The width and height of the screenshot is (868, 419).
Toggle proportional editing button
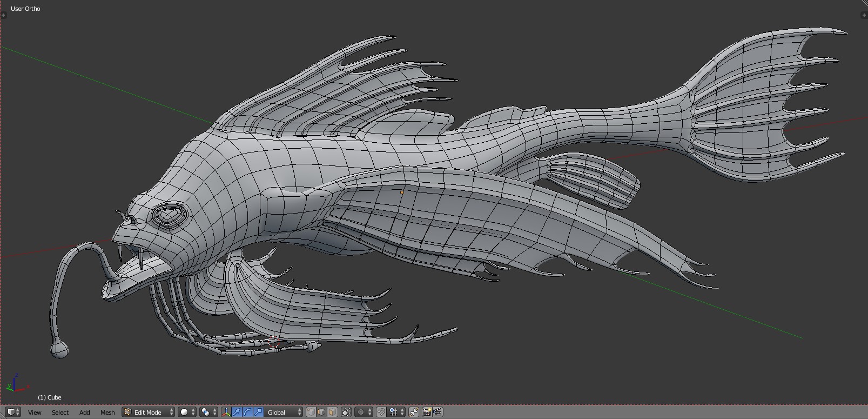pyautogui.click(x=363, y=412)
